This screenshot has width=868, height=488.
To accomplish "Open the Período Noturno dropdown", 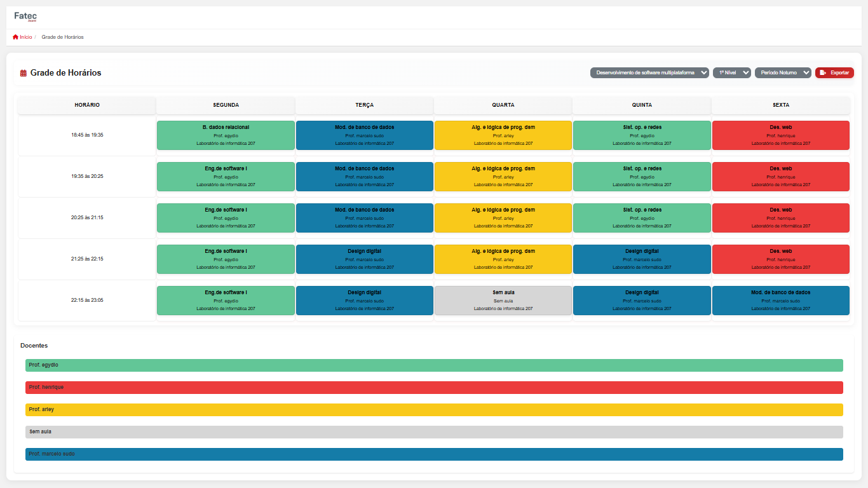I will click(782, 73).
